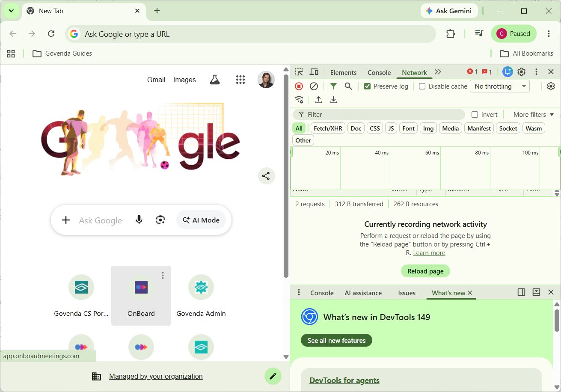Image resolution: width=561 pixels, height=392 pixels.
Task: Clear the network log
Action: (x=314, y=86)
